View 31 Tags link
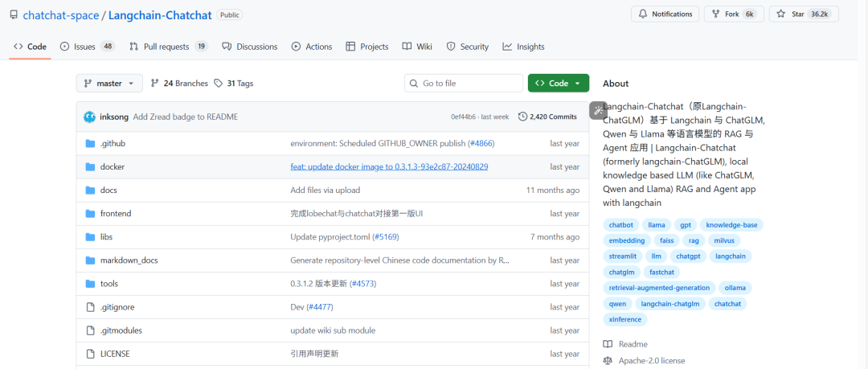The image size is (868, 369). click(234, 83)
